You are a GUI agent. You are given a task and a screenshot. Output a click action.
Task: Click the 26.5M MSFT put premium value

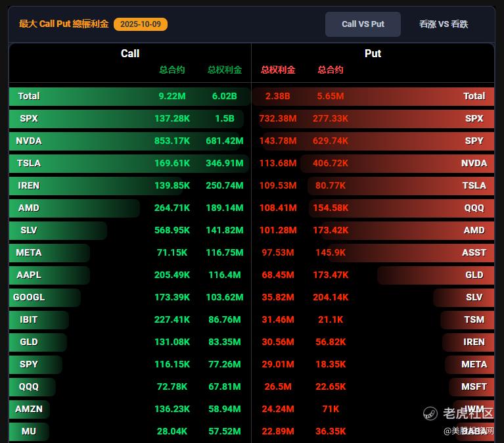(x=278, y=386)
